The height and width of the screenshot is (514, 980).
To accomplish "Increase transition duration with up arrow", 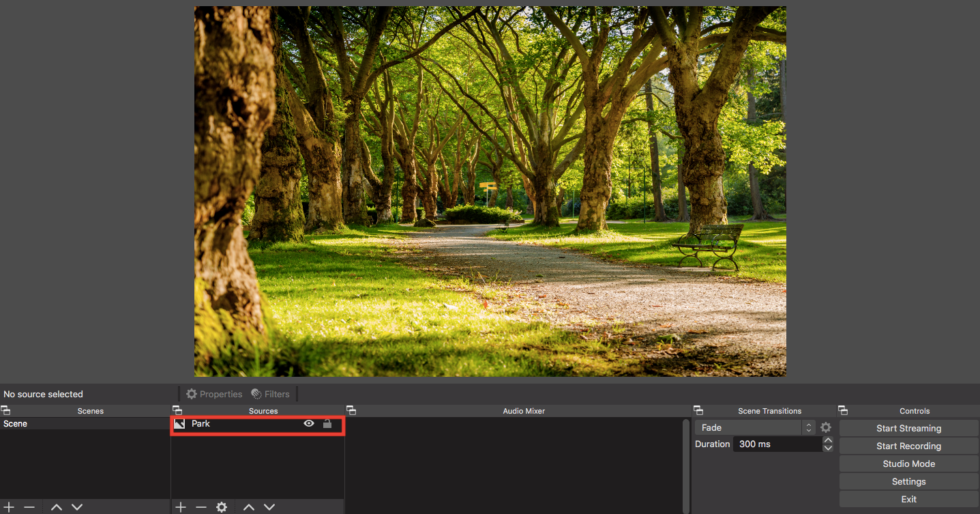I will pos(828,440).
